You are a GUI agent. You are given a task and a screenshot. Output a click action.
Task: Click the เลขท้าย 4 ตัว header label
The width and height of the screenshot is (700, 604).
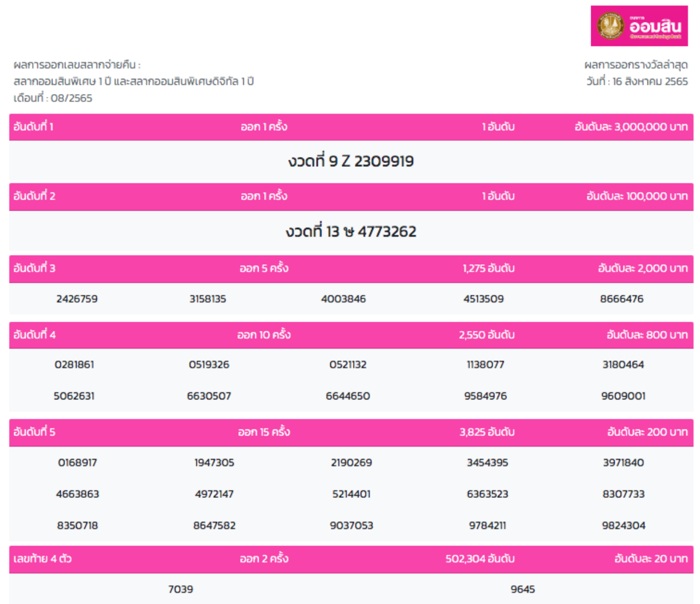click(43, 559)
